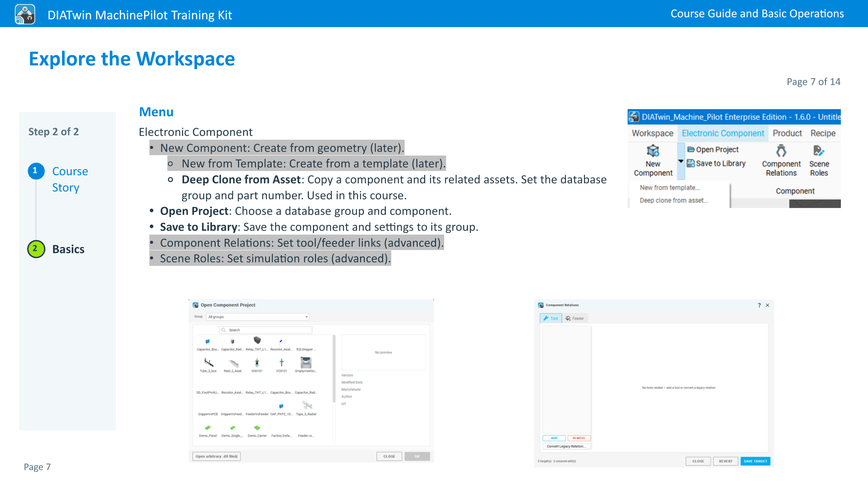Select the Tool tab in Component Relations

point(551,318)
